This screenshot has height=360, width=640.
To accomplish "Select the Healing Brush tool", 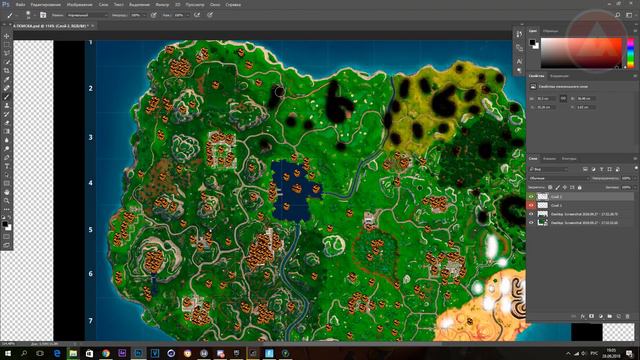I will [7, 88].
